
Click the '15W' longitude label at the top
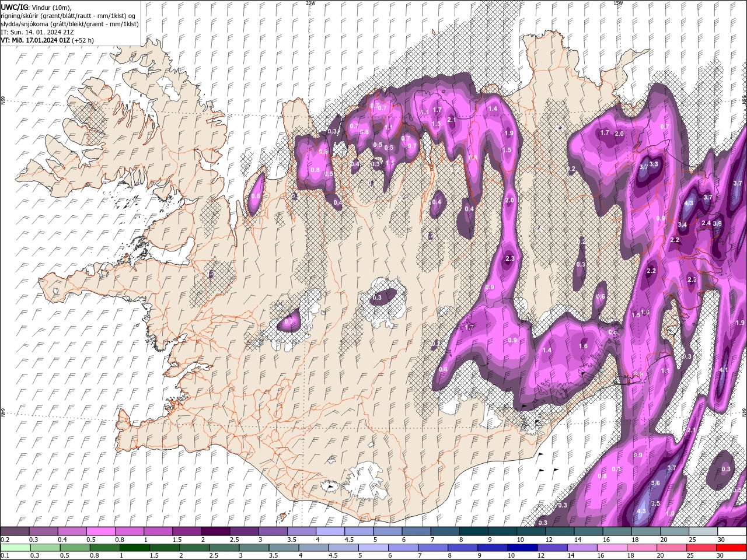pyautogui.click(x=618, y=3)
